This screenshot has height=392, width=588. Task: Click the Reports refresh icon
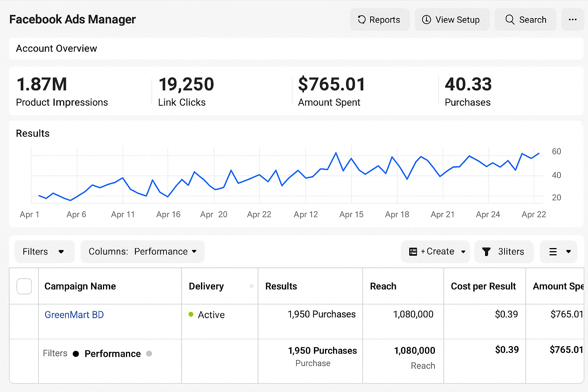click(362, 20)
